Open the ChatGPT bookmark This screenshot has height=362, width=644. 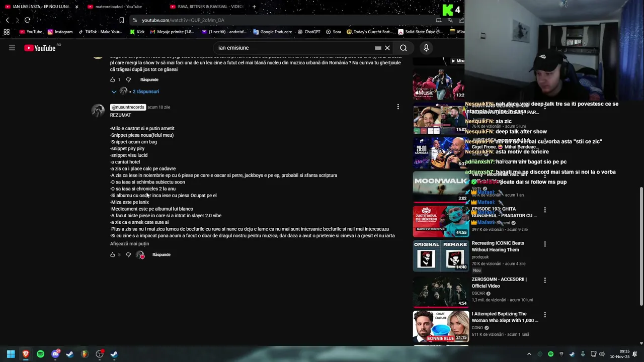pos(309,32)
